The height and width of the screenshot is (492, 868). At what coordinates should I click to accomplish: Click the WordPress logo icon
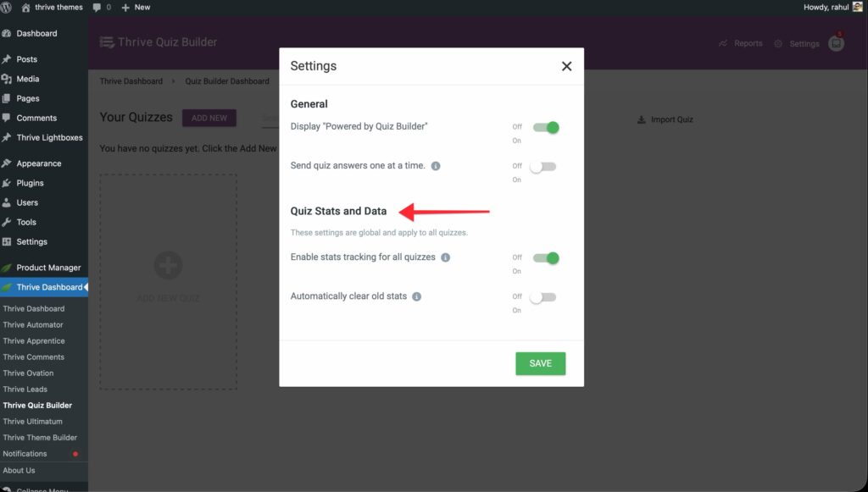coord(7,7)
